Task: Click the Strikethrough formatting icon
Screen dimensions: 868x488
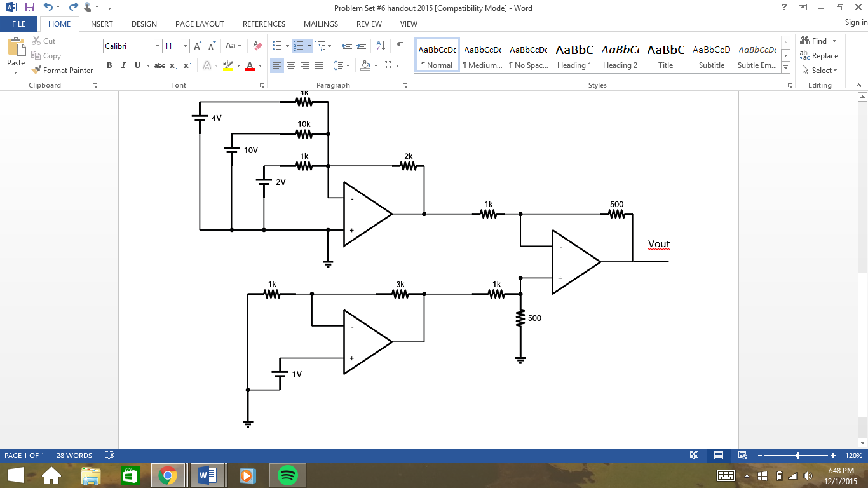Action: click(159, 65)
